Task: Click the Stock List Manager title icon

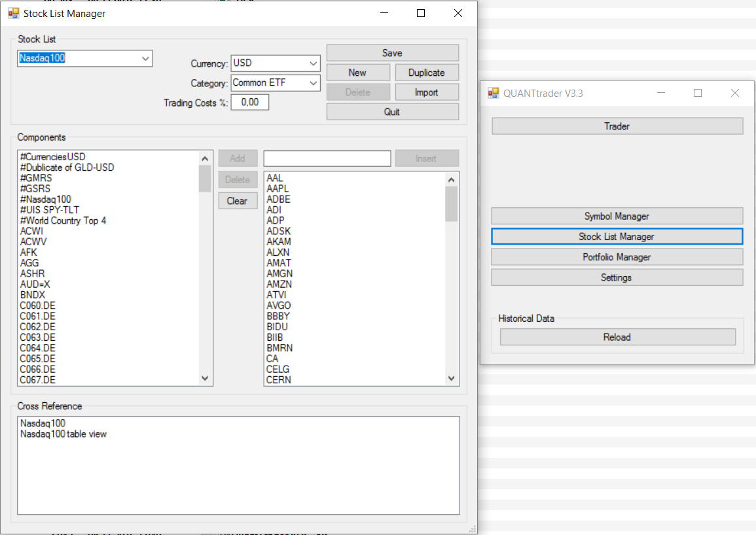Action: pos(13,13)
